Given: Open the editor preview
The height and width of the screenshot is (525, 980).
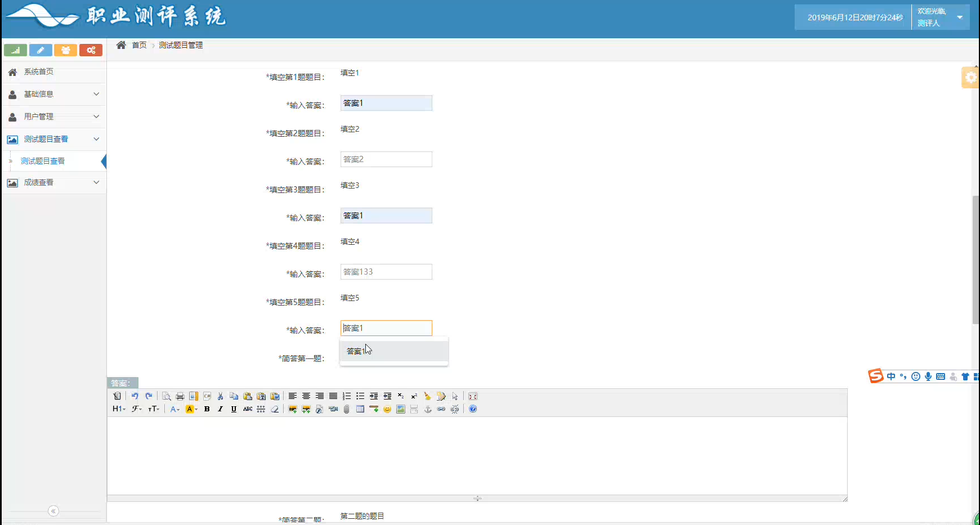Looking at the screenshot, I should pyautogui.click(x=167, y=396).
